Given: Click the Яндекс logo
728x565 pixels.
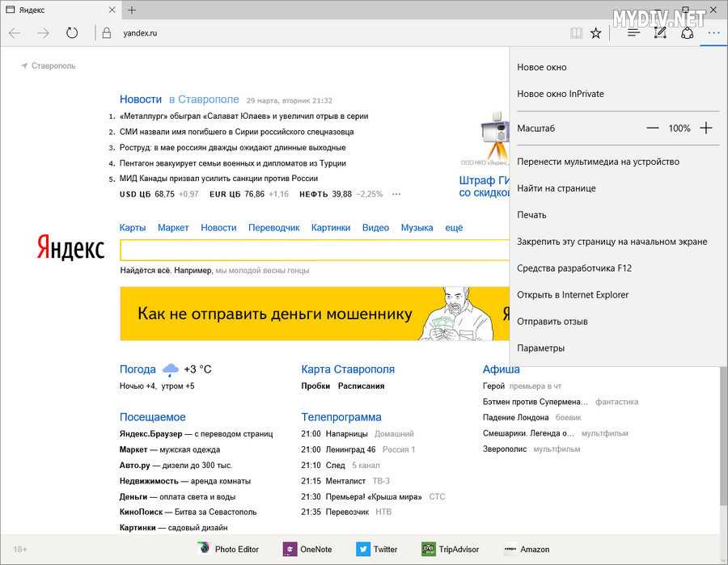Looking at the screenshot, I should click(x=70, y=247).
